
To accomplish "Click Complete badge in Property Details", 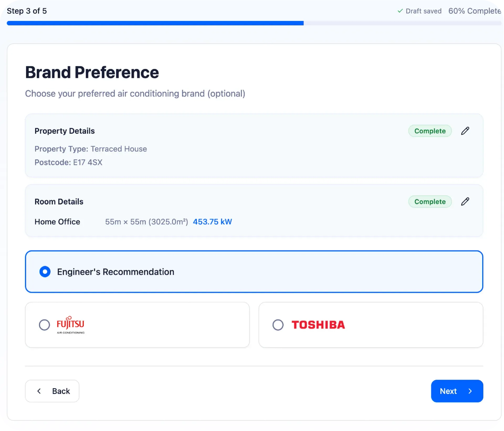I will 430,131.
